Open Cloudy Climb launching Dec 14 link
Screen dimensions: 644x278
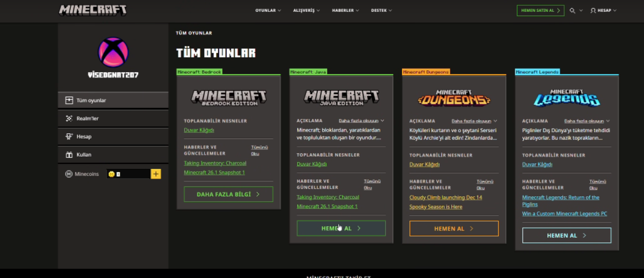point(446,197)
